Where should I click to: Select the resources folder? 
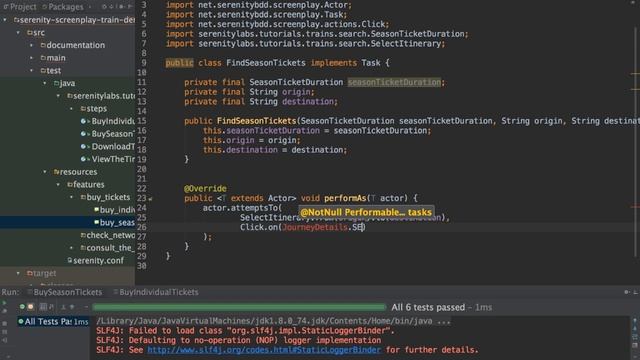(76, 172)
